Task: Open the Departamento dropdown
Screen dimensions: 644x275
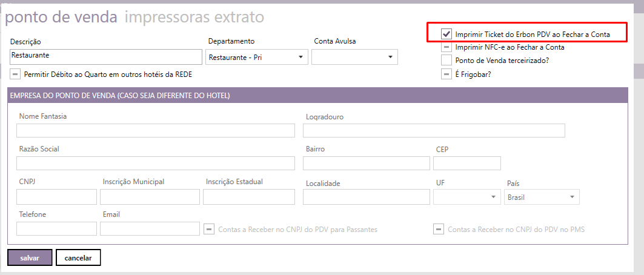Action: (x=257, y=58)
